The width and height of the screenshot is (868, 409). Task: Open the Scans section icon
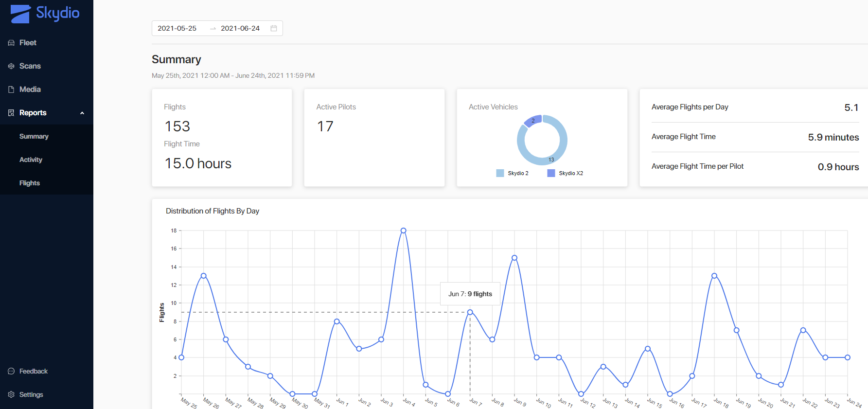tap(11, 66)
